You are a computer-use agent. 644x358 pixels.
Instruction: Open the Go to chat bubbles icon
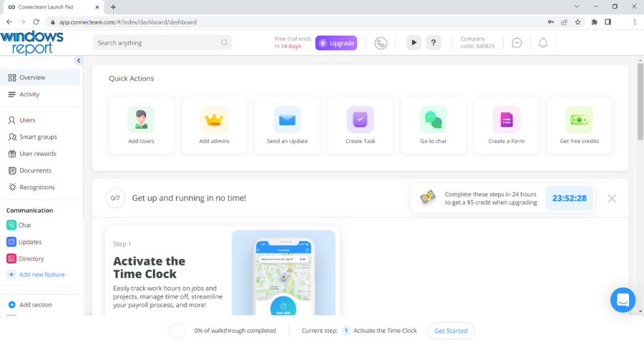pyautogui.click(x=434, y=120)
